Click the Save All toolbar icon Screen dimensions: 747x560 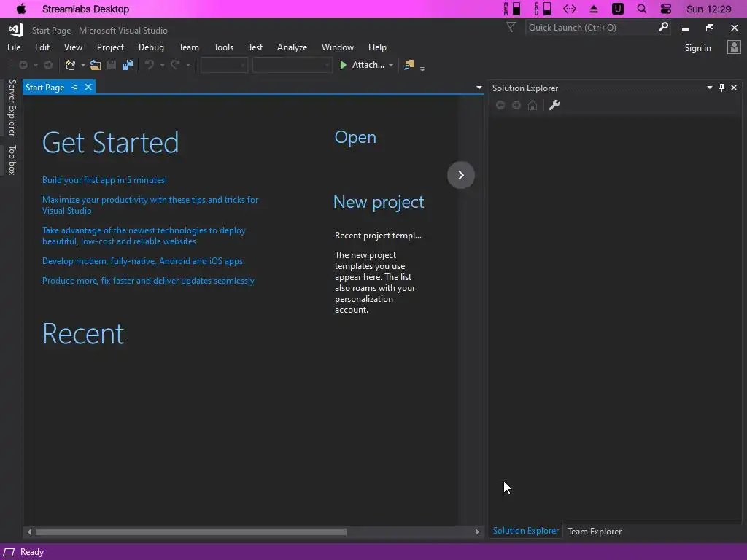tap(128, 65)
